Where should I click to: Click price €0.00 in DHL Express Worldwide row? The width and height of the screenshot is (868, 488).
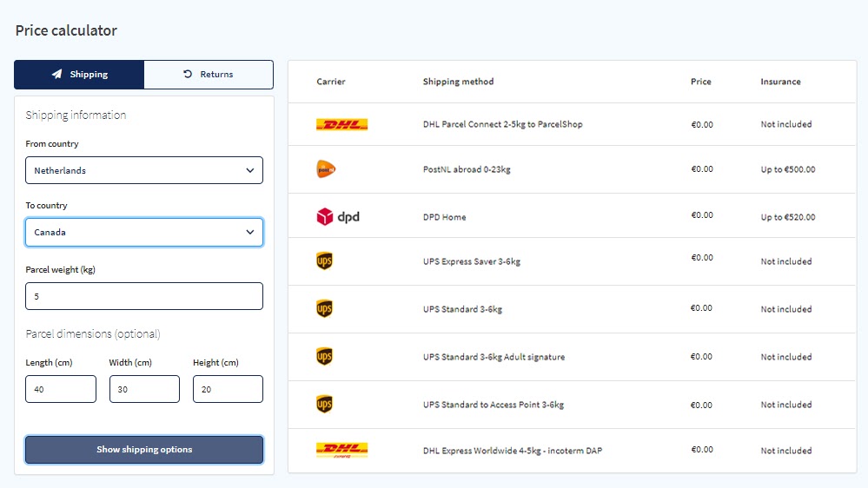click(702, 449)
